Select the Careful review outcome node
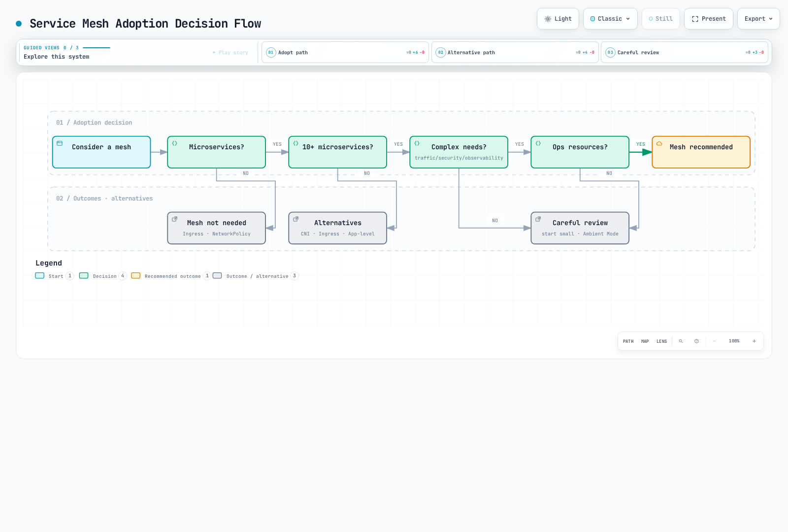The width and height of the screenshot is (788, 532). [580, 228]
